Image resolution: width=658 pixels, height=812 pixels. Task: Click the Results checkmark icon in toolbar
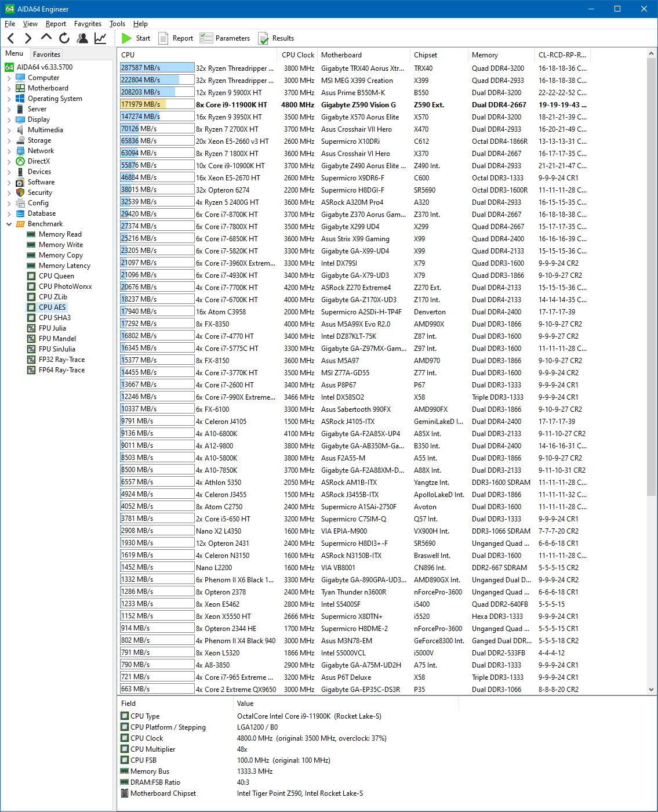point(264,38)
